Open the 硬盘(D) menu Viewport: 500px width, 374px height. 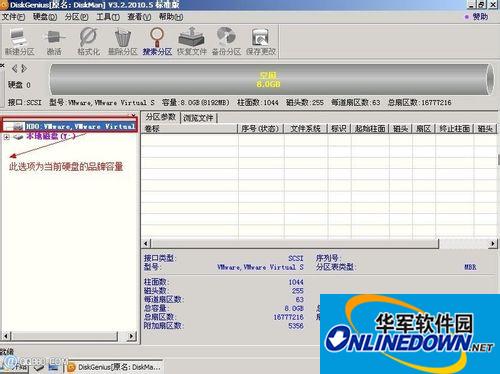coord(45,17)
